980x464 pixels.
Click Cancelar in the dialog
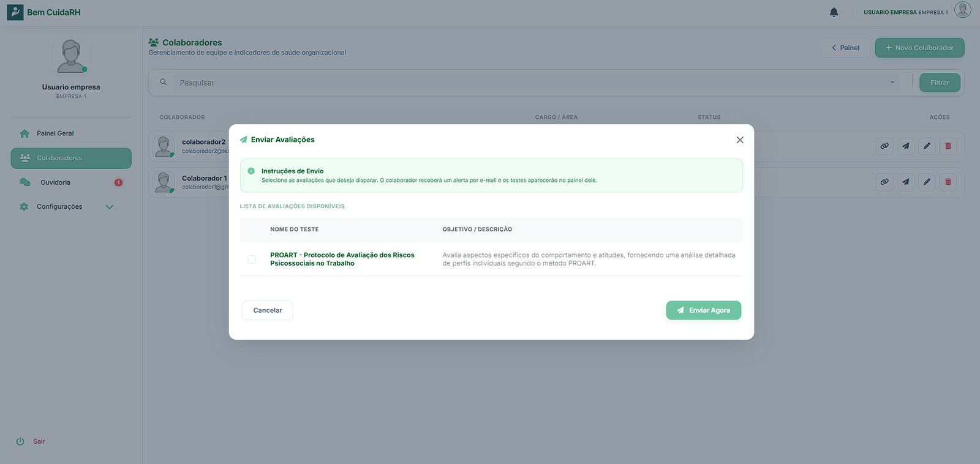(267, 310)
